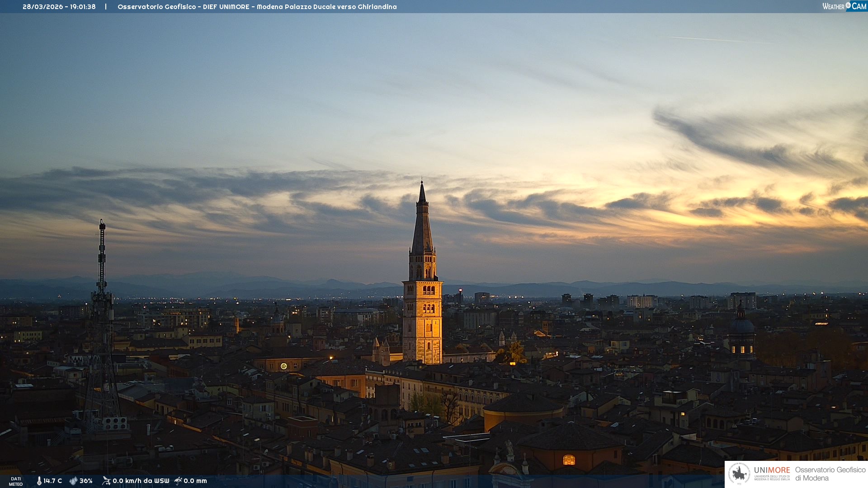Click the 36% humidity value

click(86, 481)
